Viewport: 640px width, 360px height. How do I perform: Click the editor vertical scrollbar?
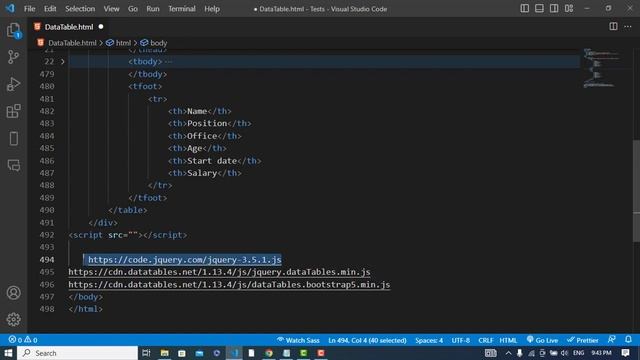click(x=636, y=191)
